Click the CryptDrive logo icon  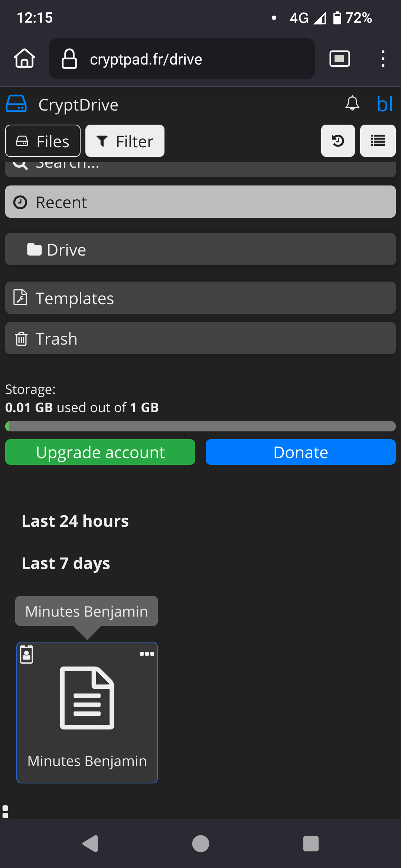coord(16,104)
